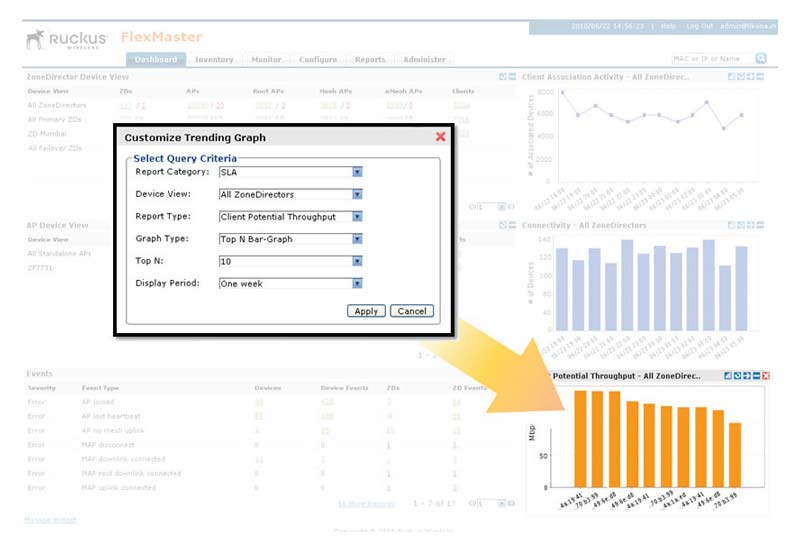Viewport: 800px width, 549px height.
Task: Click first icon on Client Association Activity header
Action: point(731,77)
